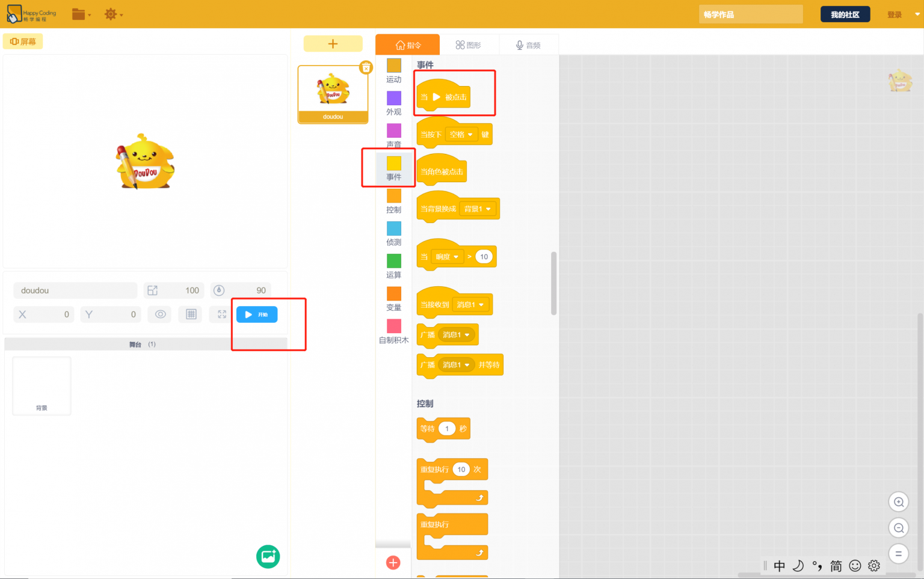Click the blue 开始 start button
The image size is (924, 579).
pyautogui.click(x=256, y=314)
